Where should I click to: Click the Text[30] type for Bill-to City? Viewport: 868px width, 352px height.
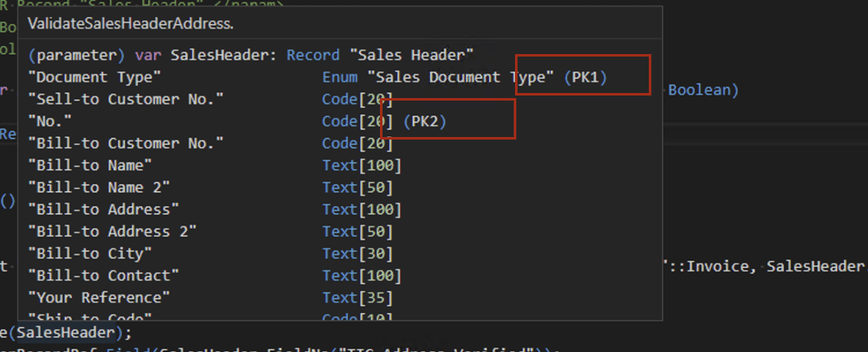[x=357, y=253]
